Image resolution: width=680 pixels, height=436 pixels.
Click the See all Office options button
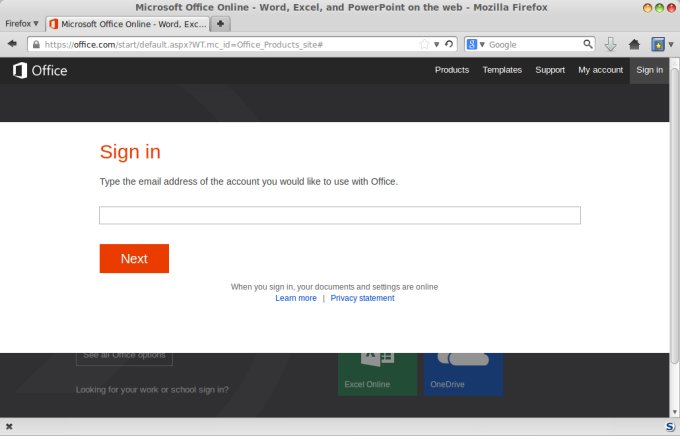tap(124, 358)
